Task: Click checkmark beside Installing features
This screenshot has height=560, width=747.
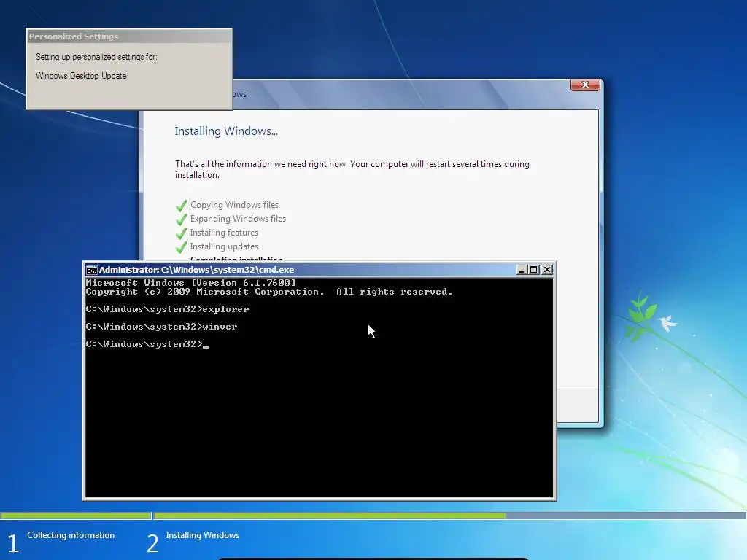Action: click(182, 233)
